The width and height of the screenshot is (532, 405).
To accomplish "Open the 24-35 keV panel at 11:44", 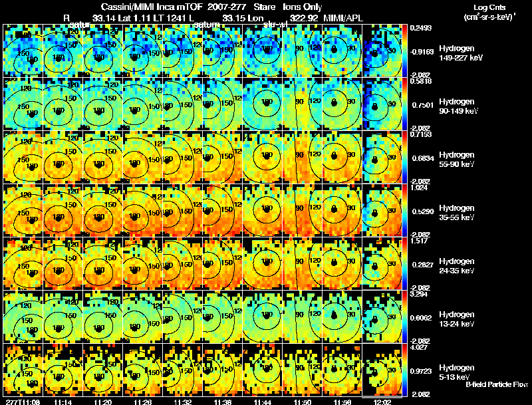I will point(262,264).
